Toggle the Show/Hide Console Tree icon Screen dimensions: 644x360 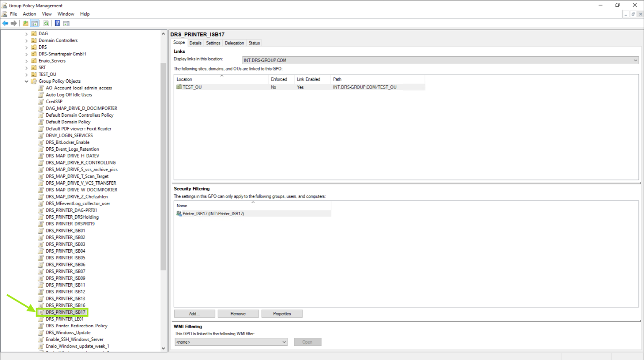[x=35, y=23]
